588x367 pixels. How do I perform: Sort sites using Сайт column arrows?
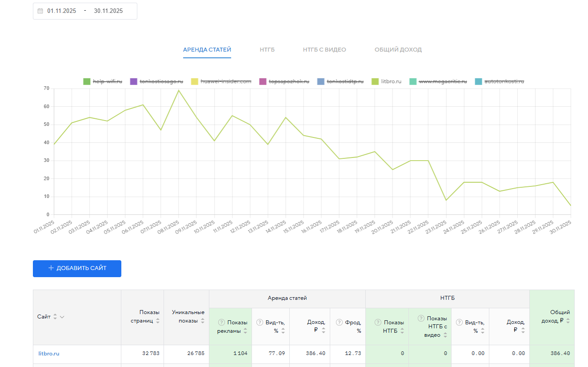click(x=55, y=317)
